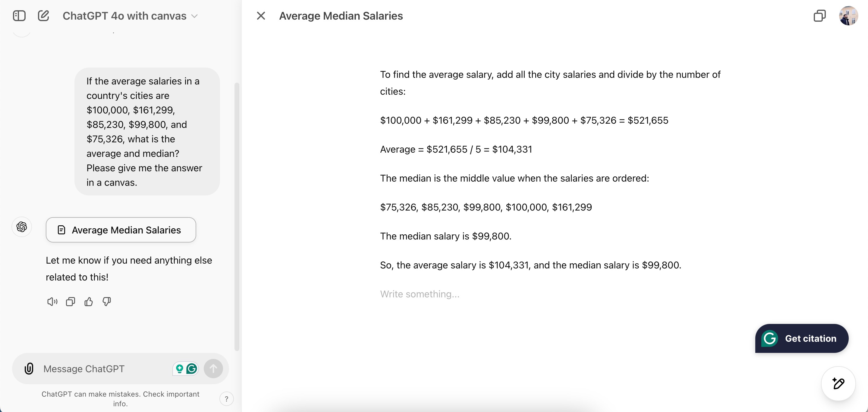The height and width of the screenshot is (412, 868).
Task: Give the response a thumbs down
Action: tap(107, 301)
